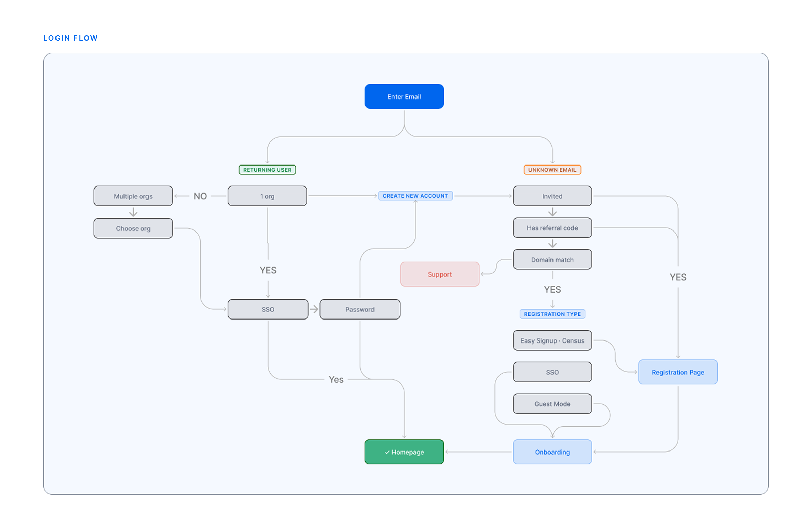Viewport: 812px width, 528px height.
Task: Click the REGISTRATION TYPE blue tag
Action: 552,314
